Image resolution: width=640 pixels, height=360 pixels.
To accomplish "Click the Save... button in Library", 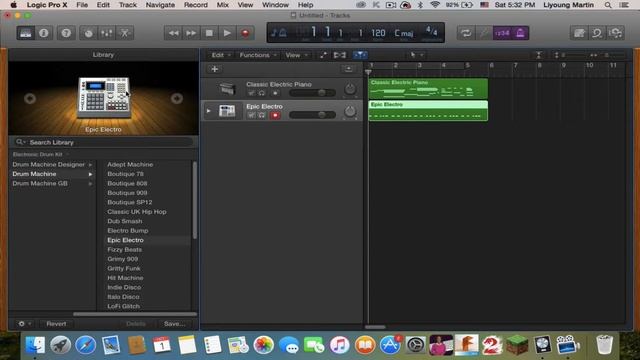I will click(x=175, y=324).
